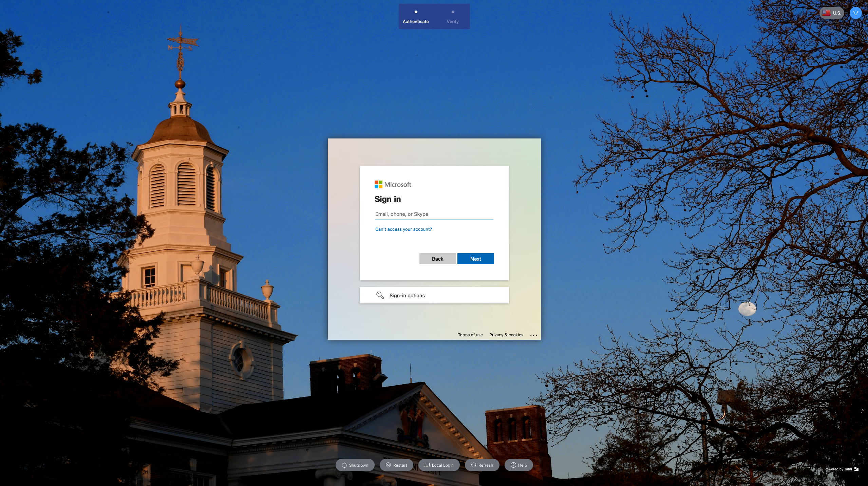Image resolution: width=868 pixels, height=486 pixels.
Task: Click the key icon beside Sign-in options
Action: 380,295
